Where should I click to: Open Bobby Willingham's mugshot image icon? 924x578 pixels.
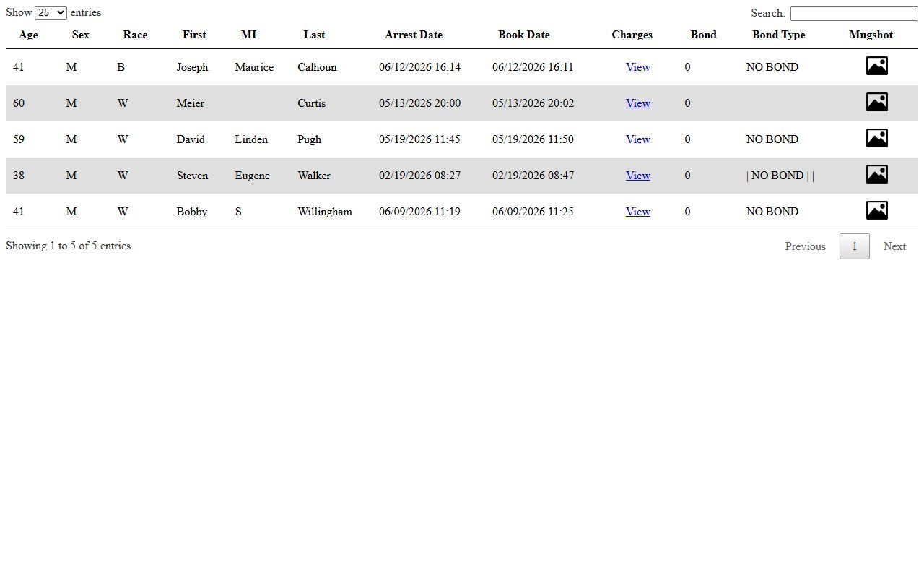click(x=876, y=211)
